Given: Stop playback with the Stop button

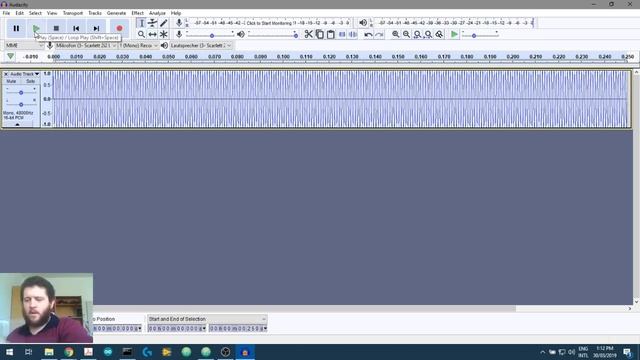Looking at the screenshot, I should [56, 28].
